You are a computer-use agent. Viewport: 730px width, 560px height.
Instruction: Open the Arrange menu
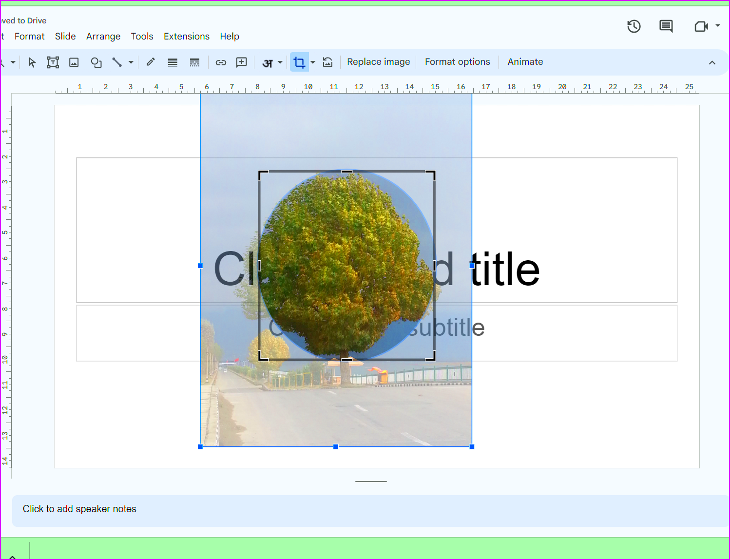(x=103, y=37)
